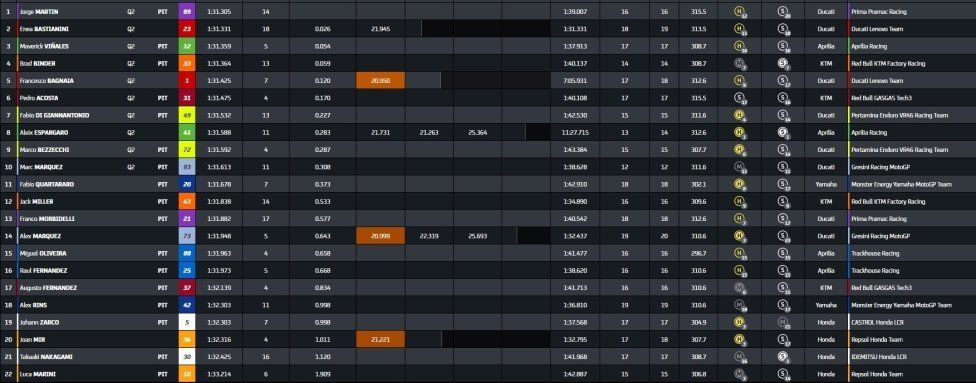Click the PIT status for Jack Miller
Image resolution: width=976 pixels, height=383 pixels.
(162, 201)
